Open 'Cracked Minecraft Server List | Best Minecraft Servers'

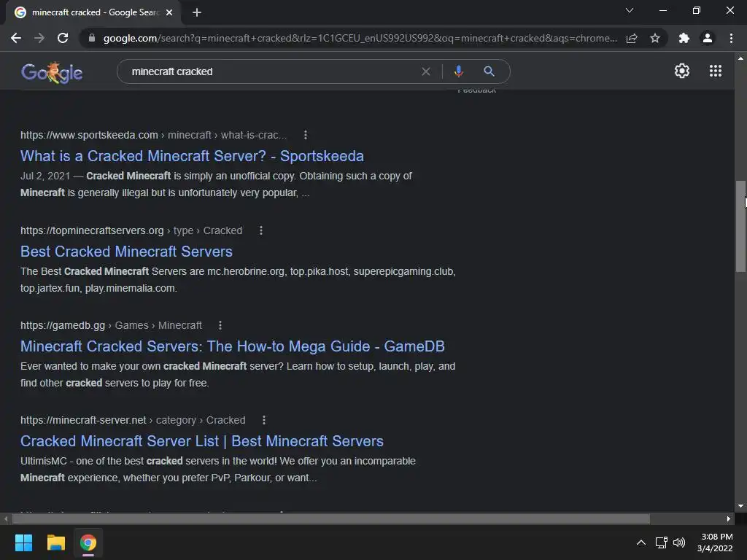202,441
